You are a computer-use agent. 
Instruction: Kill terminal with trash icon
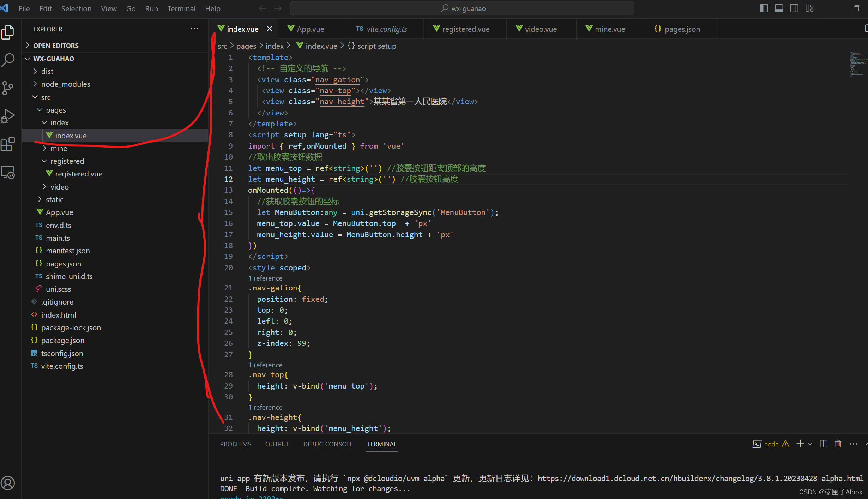coord(838,444)
